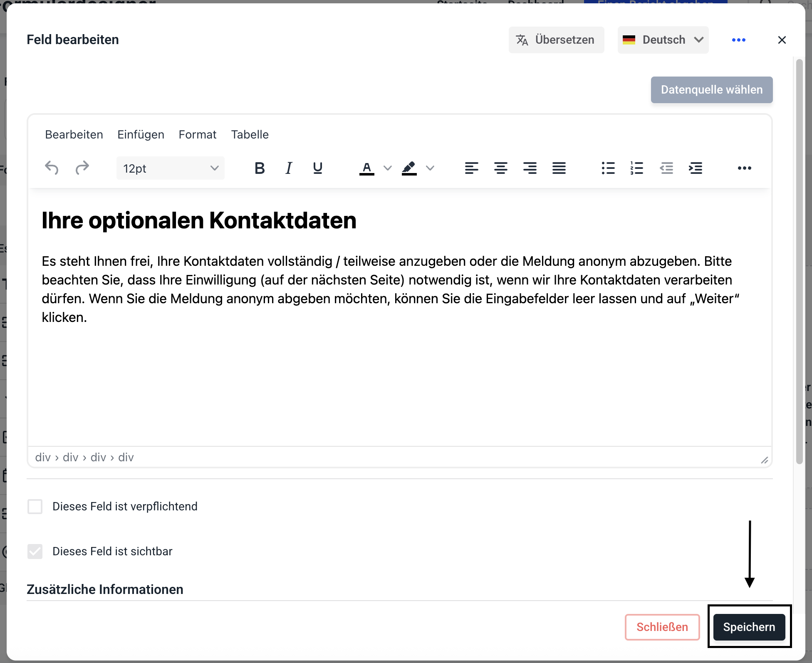Toggle 'Dieses Feld ist sichtbar' checkbox
Image resolution: width=812 pixels, height=663 pixels.
point(35,552)
